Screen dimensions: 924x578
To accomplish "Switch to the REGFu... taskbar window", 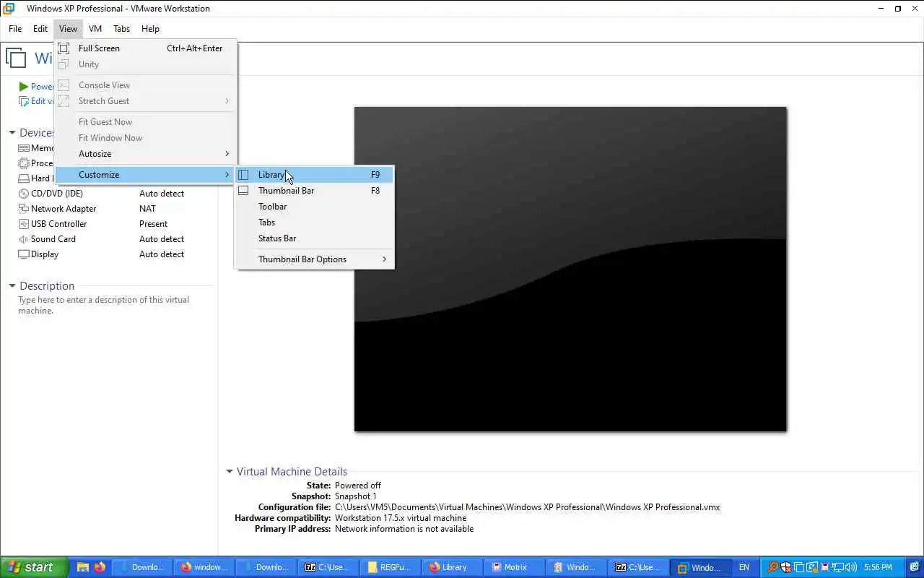I will point(390,567).
